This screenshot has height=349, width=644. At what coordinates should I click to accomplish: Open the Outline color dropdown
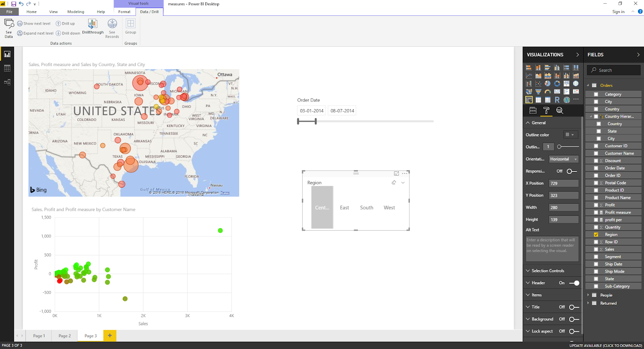click(x=571, y=135)
